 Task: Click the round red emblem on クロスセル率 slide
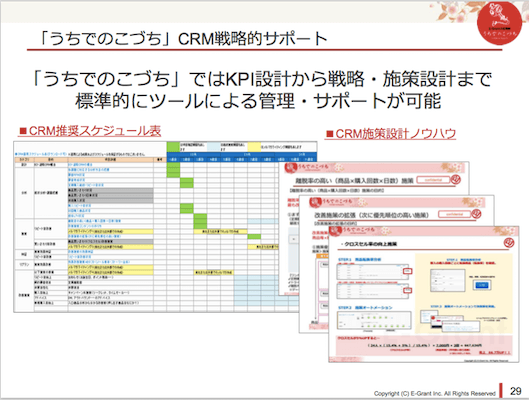[508, 242]
